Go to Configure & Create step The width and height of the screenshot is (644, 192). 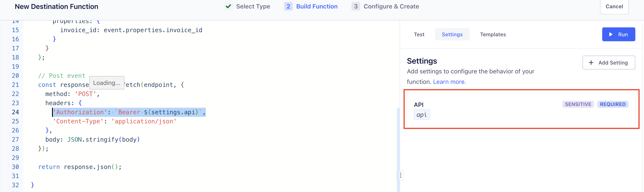coord(391,6)
